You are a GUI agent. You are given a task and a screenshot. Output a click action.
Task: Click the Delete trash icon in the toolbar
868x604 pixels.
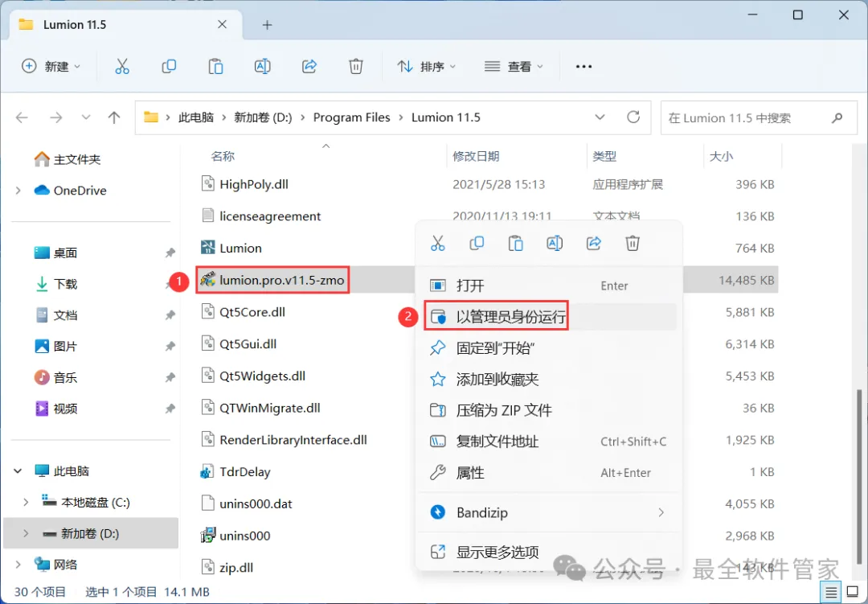click(356, 67)
